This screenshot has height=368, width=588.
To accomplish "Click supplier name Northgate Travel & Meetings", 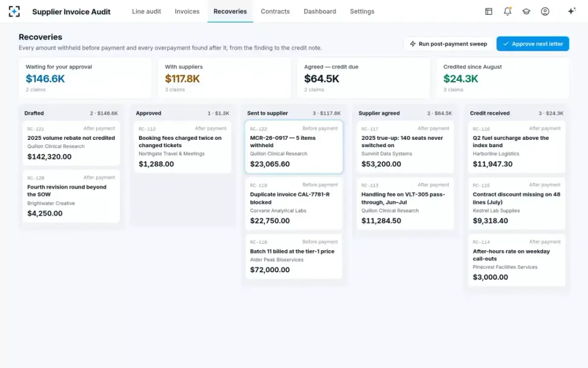I will click(171, 154).
